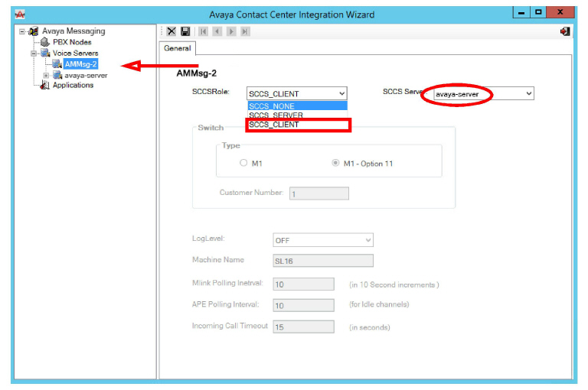Click the Incoming Call Timeout field
Viewport: 588px width, 390px height.
(x=303, y=327)
